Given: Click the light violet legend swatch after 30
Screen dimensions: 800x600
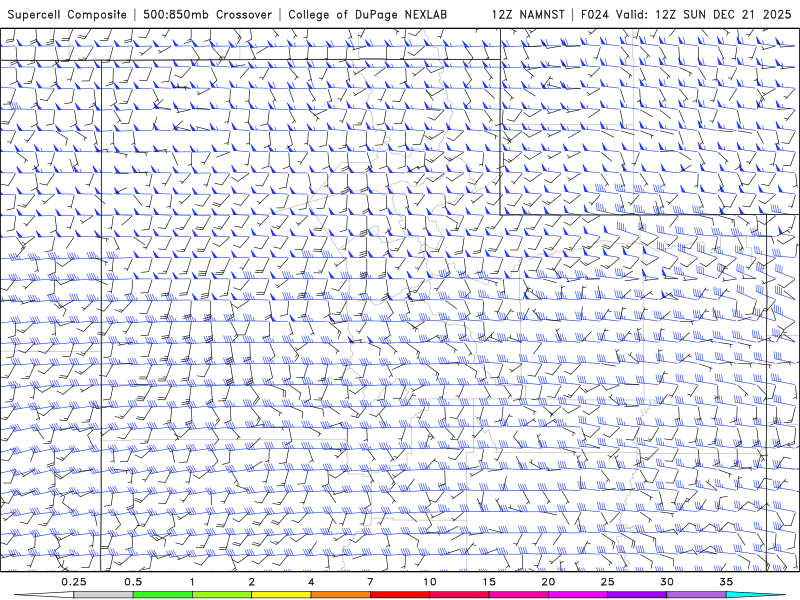Looking at the screenshot, I should pos(696,595).
